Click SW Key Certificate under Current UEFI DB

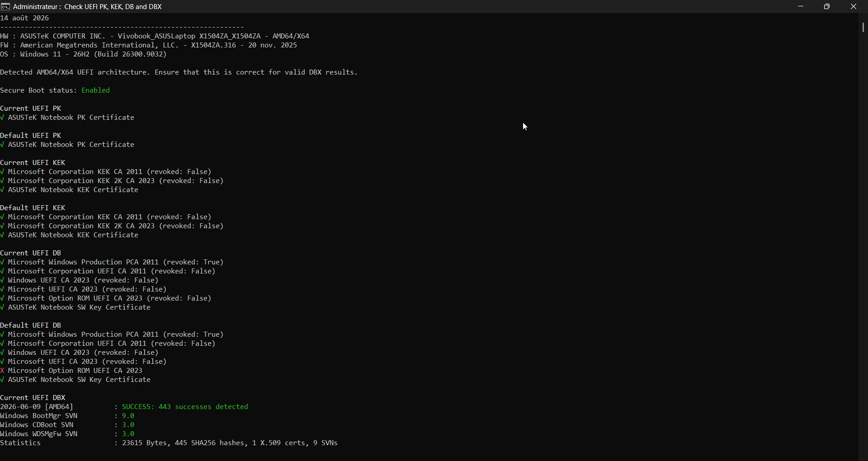tap(75, 307)
